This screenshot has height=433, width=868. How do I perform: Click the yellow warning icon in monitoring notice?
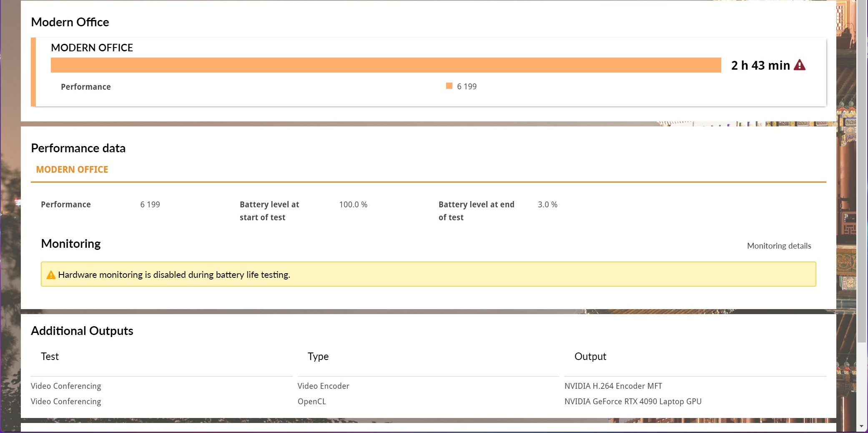(x=51, y=274)
